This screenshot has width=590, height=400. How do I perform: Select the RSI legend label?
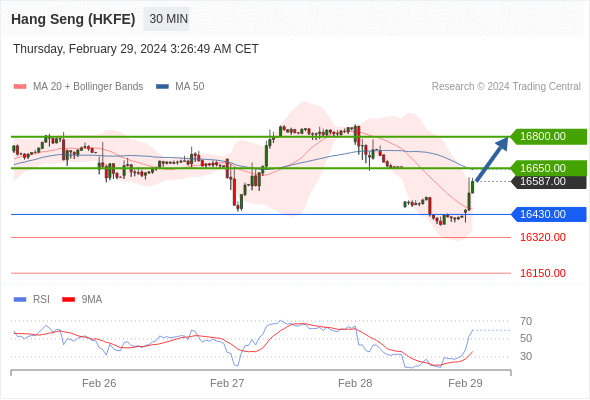pyautogui.click(x=41, y=300)
